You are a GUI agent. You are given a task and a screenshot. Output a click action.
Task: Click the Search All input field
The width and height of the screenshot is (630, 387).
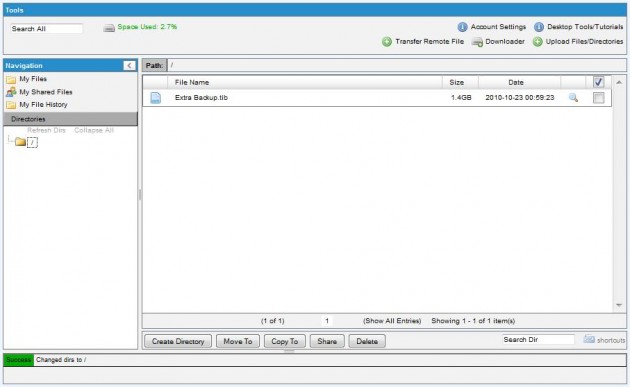tap(46, 29)
